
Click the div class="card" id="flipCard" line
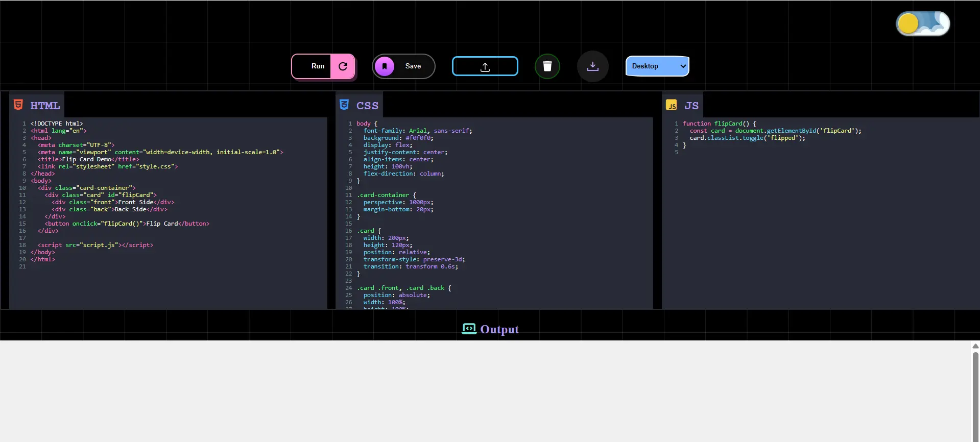click(101, 195)
